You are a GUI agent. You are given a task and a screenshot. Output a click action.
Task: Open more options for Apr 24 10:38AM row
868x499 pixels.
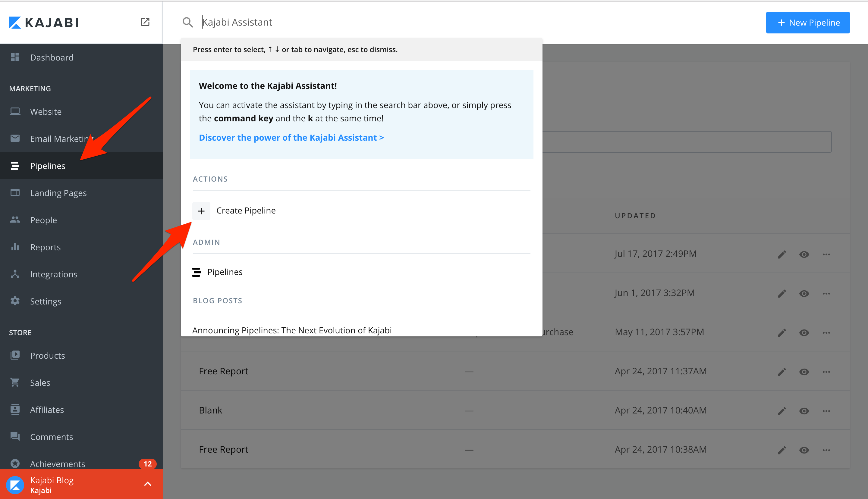pos(826,450)
